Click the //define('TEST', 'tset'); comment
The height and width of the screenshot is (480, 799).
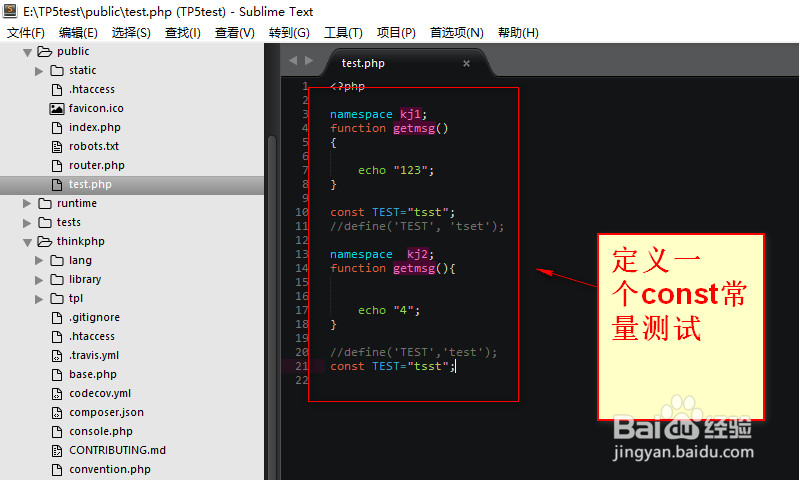[417, 226]
